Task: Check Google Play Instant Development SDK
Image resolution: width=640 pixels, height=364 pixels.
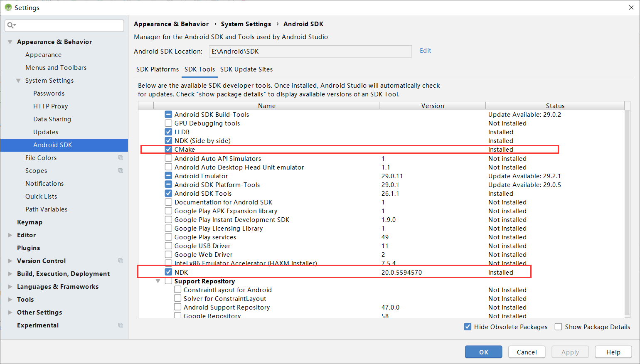Action: click(x=168, y=219)
